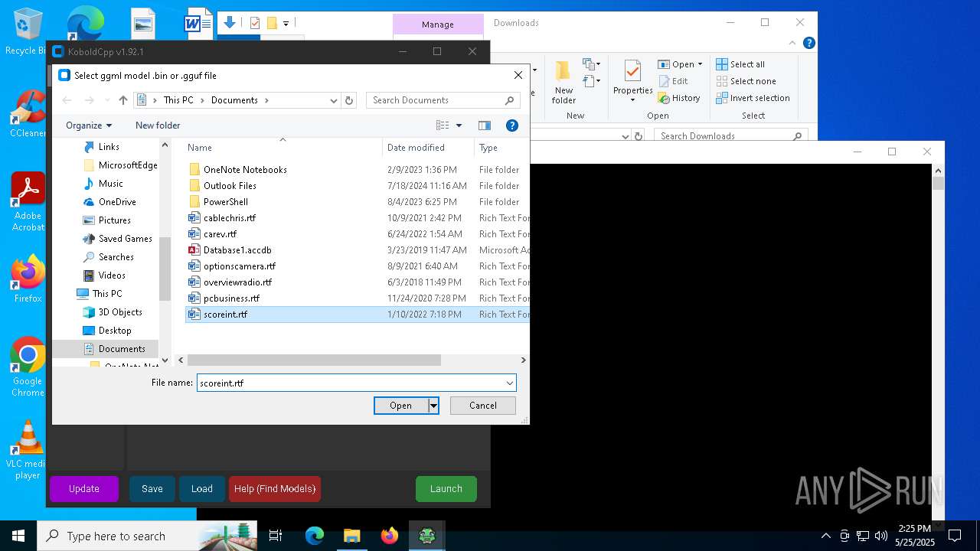Open 3D Objects in navigation tree

[x=120, y=312]
